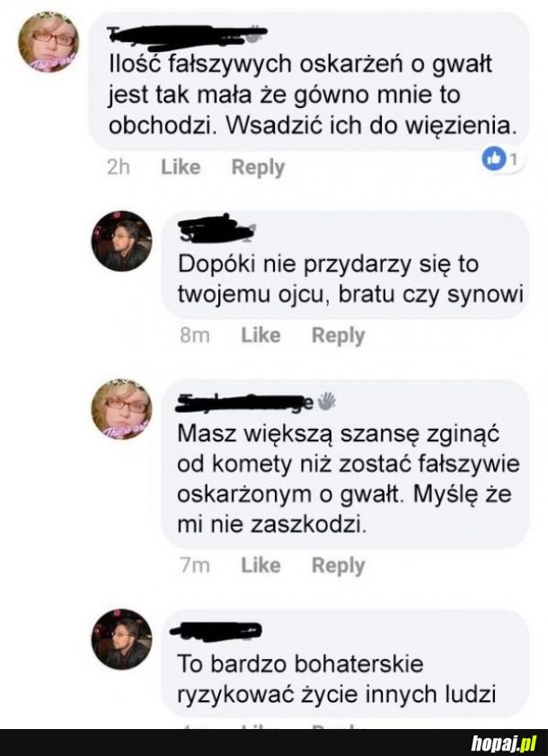
Task: Open the reaction count showing 1
Action: click(514, 159)
